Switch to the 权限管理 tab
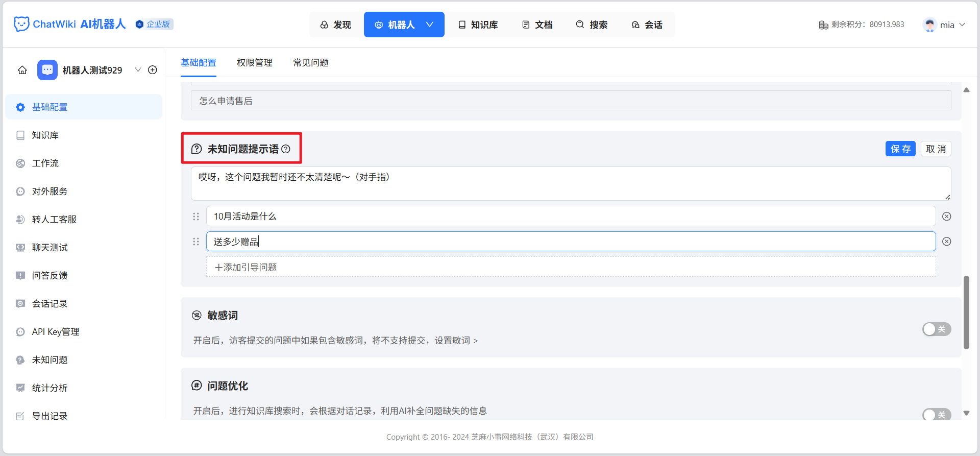The image size is (980, 456). tap(255, 63)
